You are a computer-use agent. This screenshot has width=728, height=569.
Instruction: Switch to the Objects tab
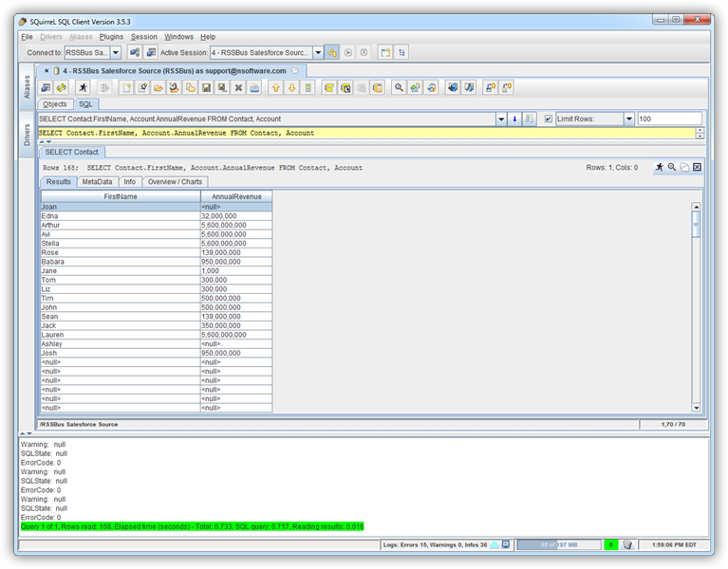[x=55, y=104]
